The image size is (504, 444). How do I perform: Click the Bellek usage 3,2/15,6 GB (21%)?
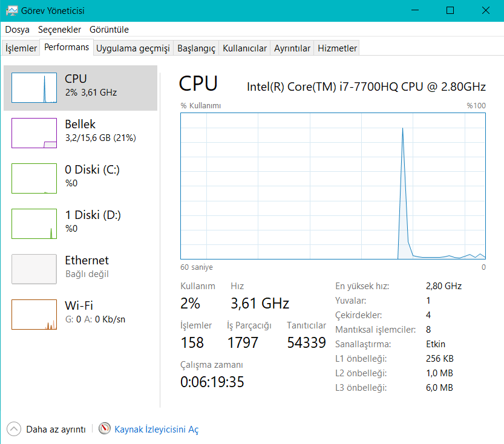point(100,138)
